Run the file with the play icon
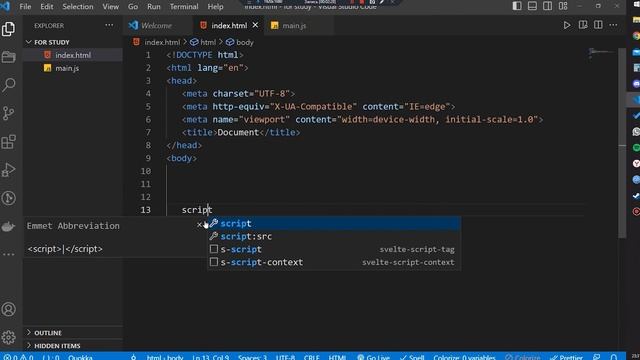Screen dimensions: 640x360 coord(567,25)
